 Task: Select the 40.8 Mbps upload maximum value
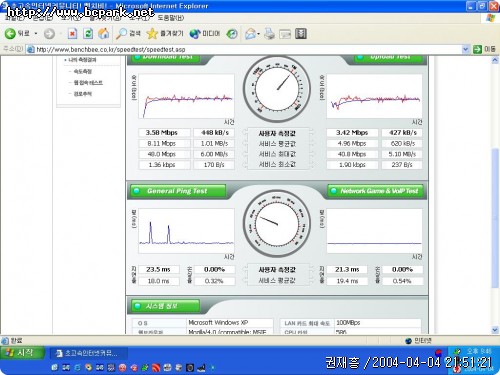point(352,154)
